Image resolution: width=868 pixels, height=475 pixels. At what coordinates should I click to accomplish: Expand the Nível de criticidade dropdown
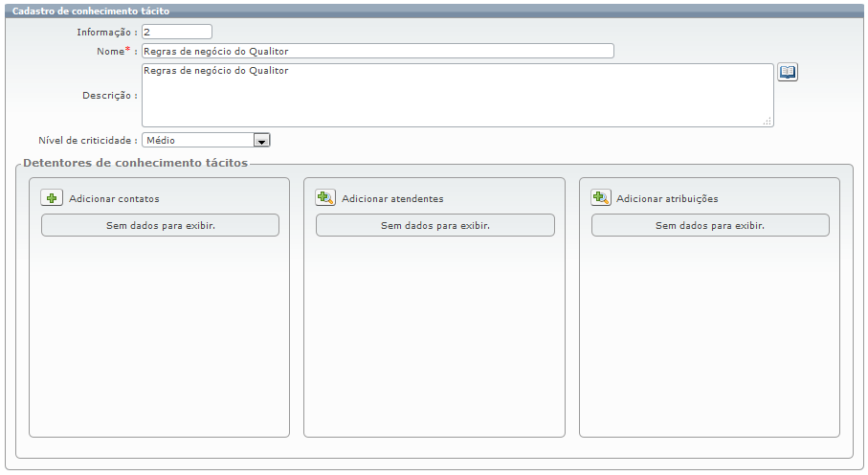[x=261, y=140]
